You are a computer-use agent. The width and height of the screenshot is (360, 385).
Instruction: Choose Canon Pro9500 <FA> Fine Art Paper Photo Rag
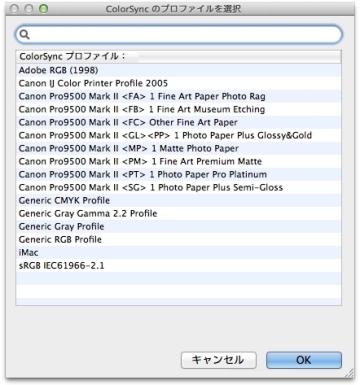coord(179,96)
